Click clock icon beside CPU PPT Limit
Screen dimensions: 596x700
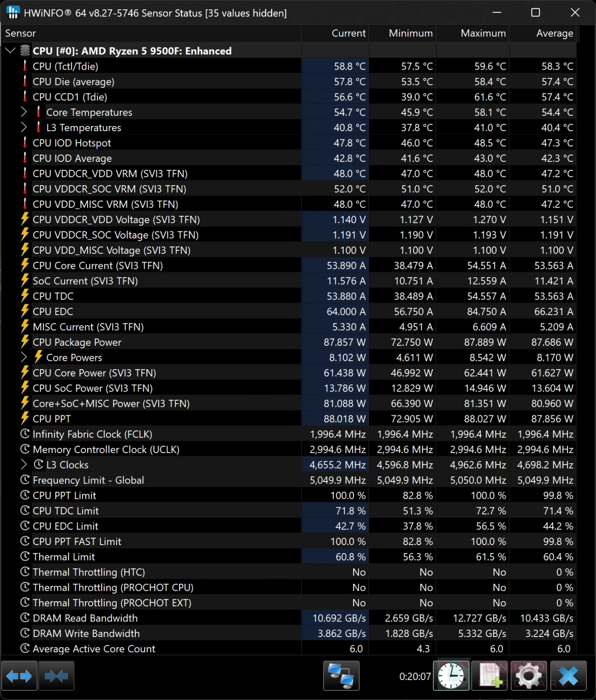click(x=25, y=495)
